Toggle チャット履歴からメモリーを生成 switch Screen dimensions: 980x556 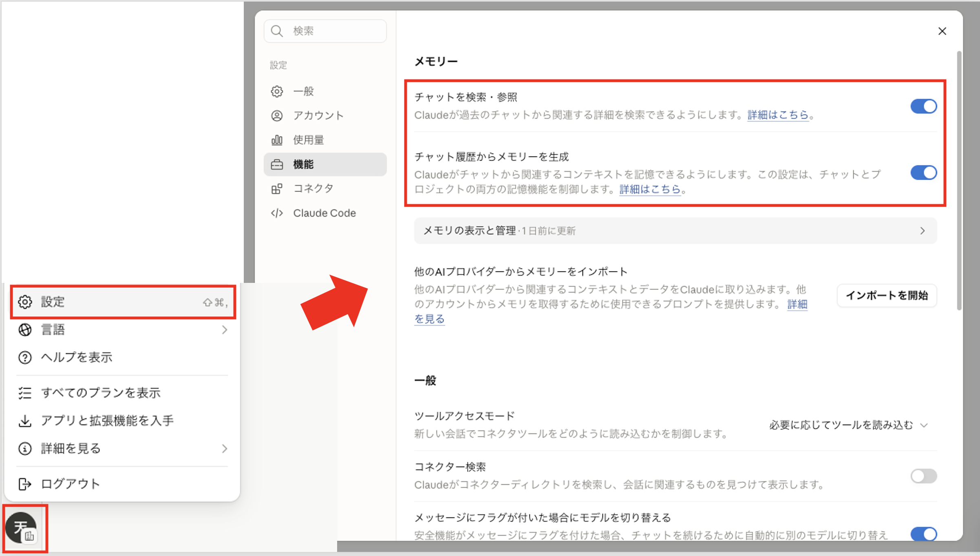pyautogui.click(x=924, y=173)
